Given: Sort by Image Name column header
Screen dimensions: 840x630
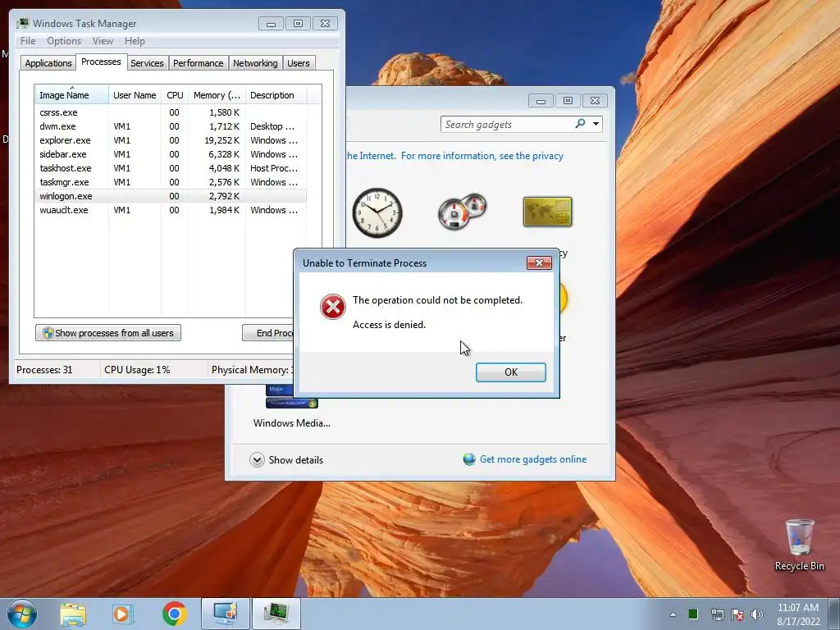Looking at the screenshot, I should click(72, 95).
